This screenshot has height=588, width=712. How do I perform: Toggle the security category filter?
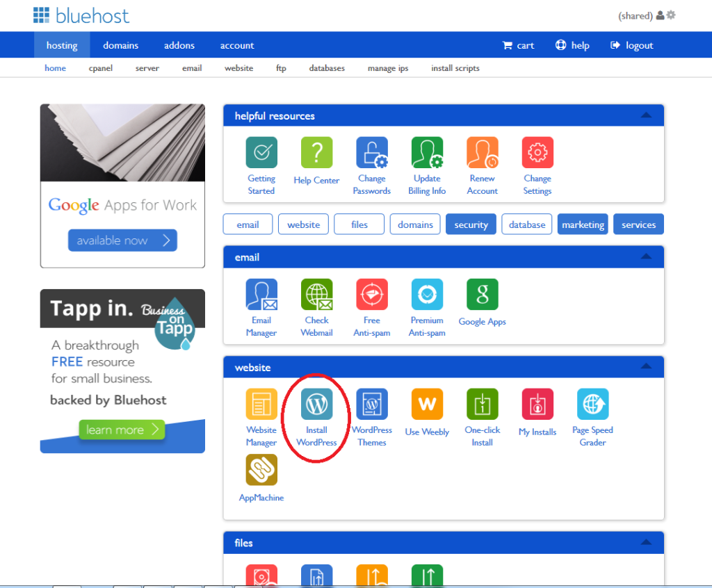[471, 224]
